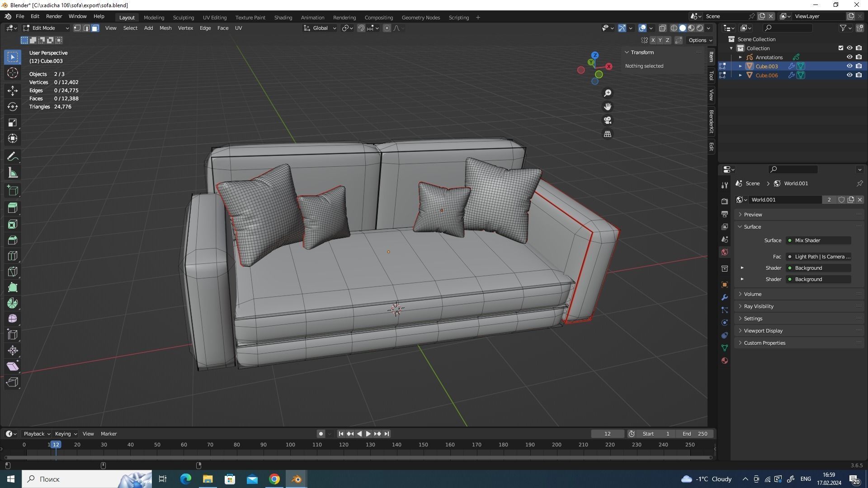Viewport: 868px width, 488px height.
Task: Toggle X-ray display
Action: (663, 28)
